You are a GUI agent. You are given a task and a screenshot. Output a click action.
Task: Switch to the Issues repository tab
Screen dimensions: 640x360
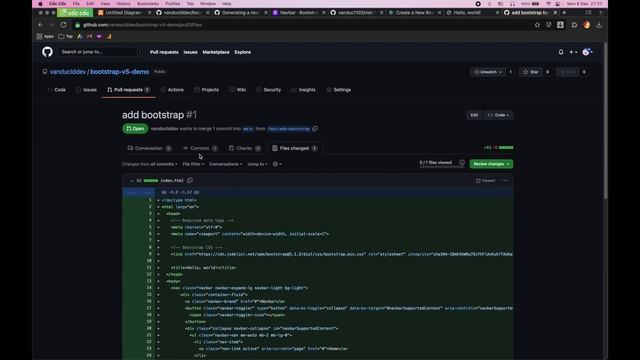pyautogui.click(x=87, y=90)
